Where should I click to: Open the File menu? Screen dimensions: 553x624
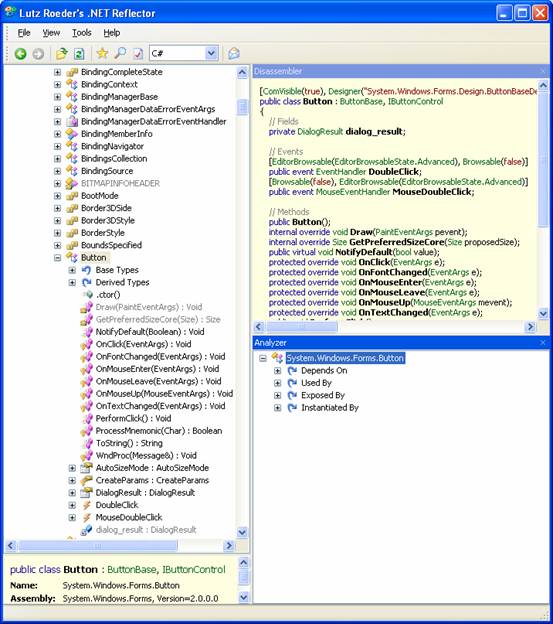tap(24, 33)
